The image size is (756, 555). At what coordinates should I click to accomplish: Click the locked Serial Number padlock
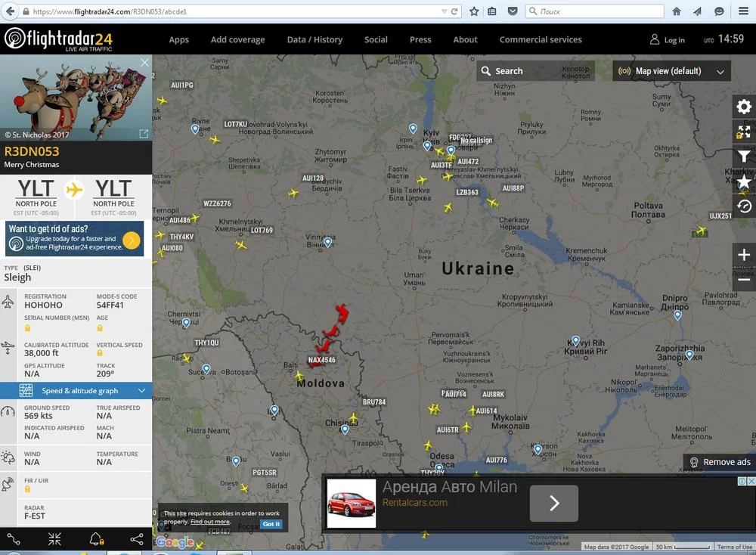click(27, 328)
